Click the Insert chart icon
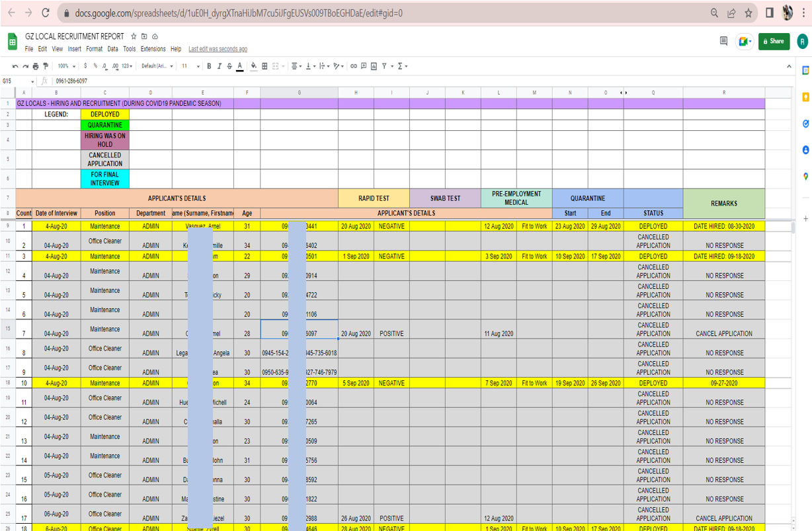The height and width of the screenshot is (531, 812). pyautogui.click(x=374, y=66)
